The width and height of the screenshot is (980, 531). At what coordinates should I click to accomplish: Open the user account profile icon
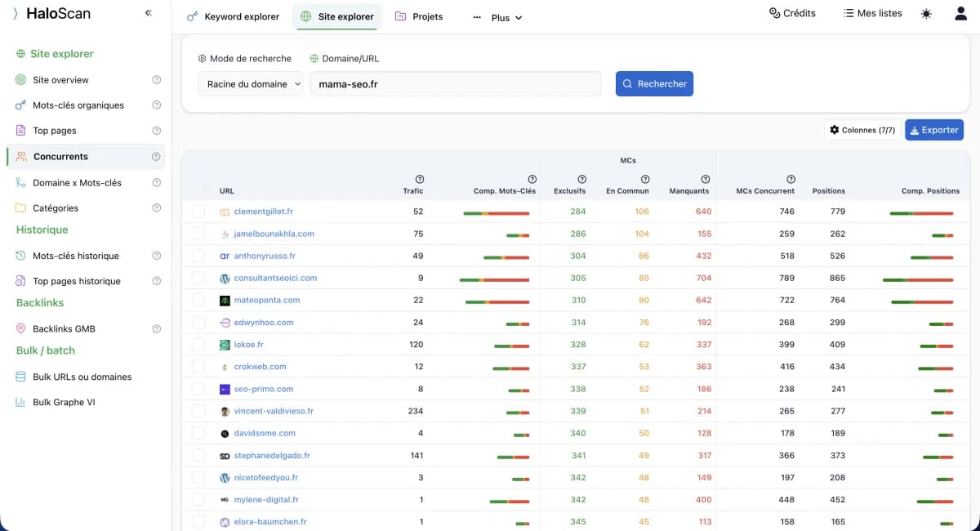click(960, 14)
